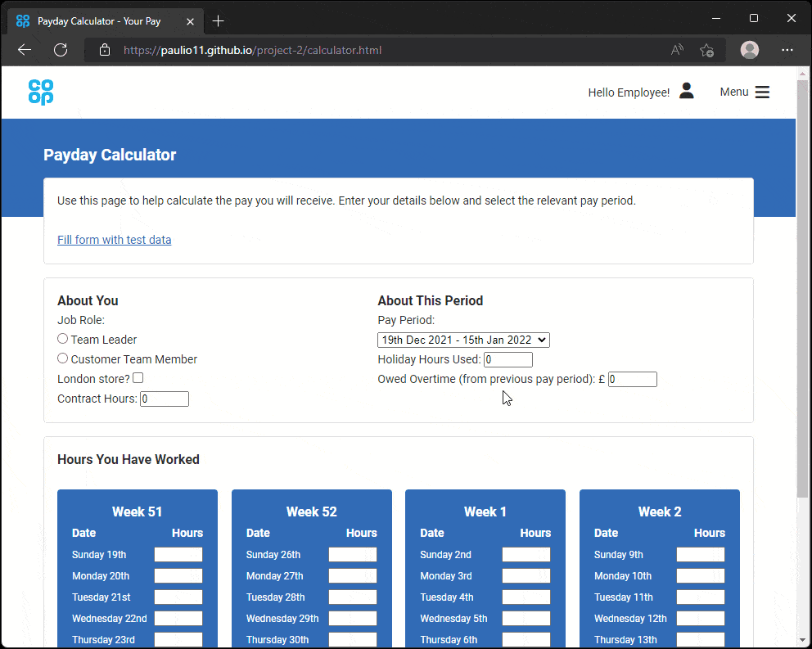Click the Fill form with test data link
The width and height of the screenshot is (812, 649).
114,240
